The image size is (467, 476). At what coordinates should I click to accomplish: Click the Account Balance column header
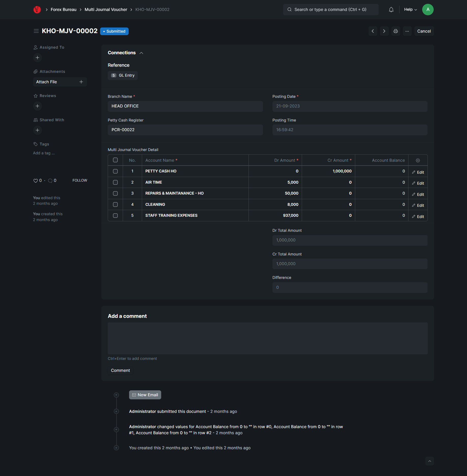(x=382, y=160)
